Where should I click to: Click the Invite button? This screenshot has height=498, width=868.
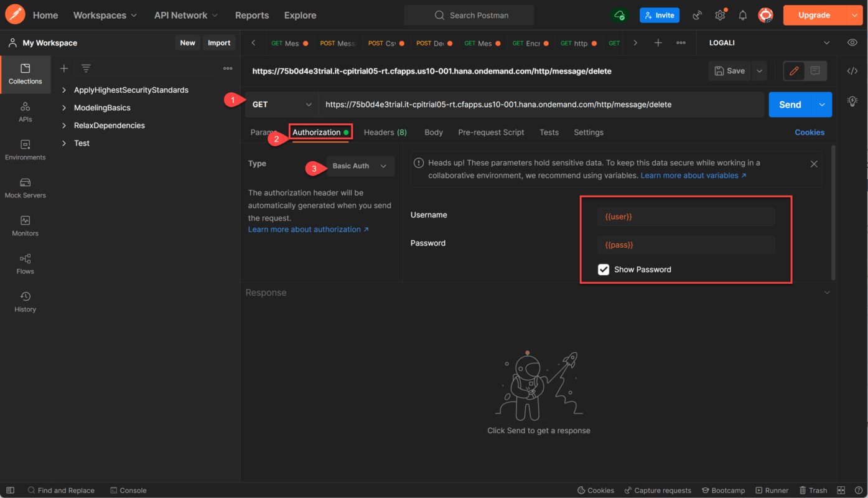(x=660, y=15)
